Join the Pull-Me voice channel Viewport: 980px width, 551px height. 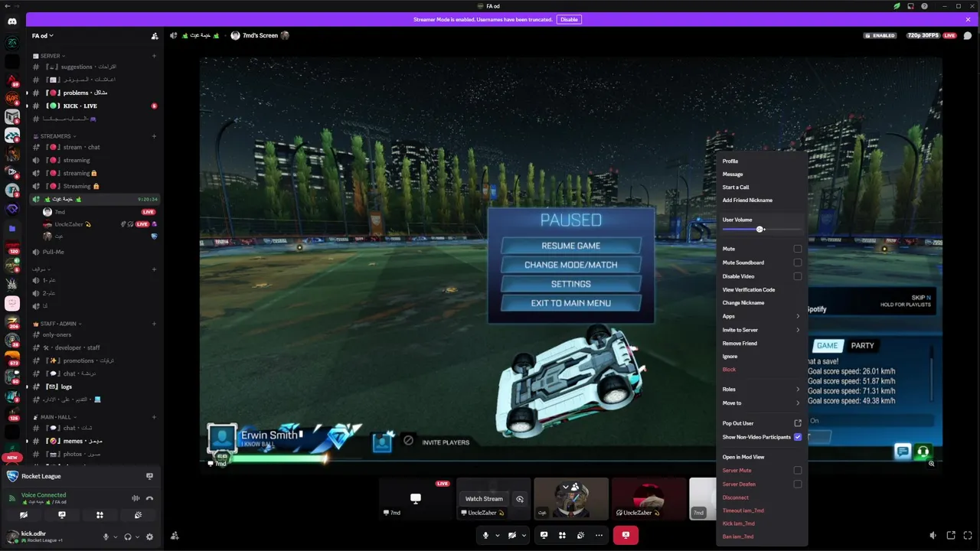pyautogui.click(x=94, y=252)
